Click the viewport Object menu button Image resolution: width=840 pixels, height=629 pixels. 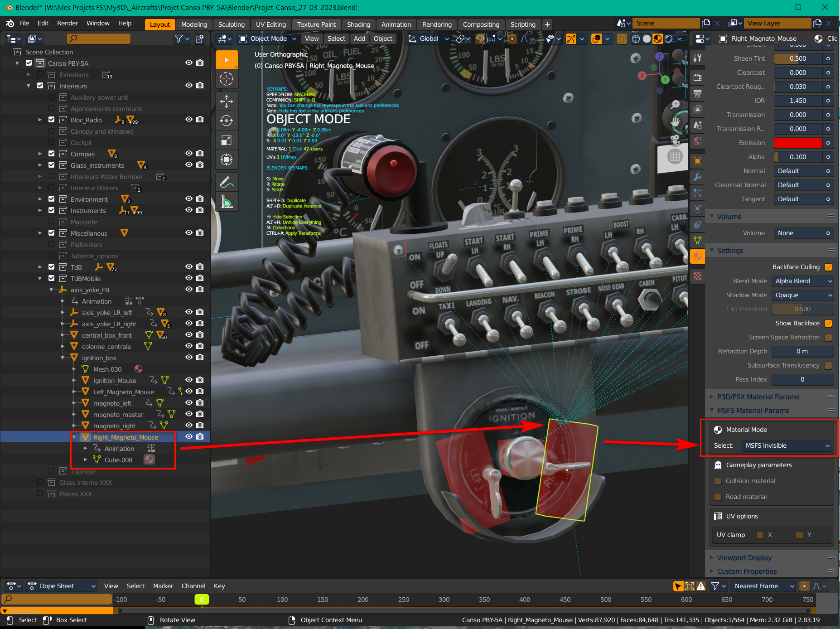tap(383, 39)
